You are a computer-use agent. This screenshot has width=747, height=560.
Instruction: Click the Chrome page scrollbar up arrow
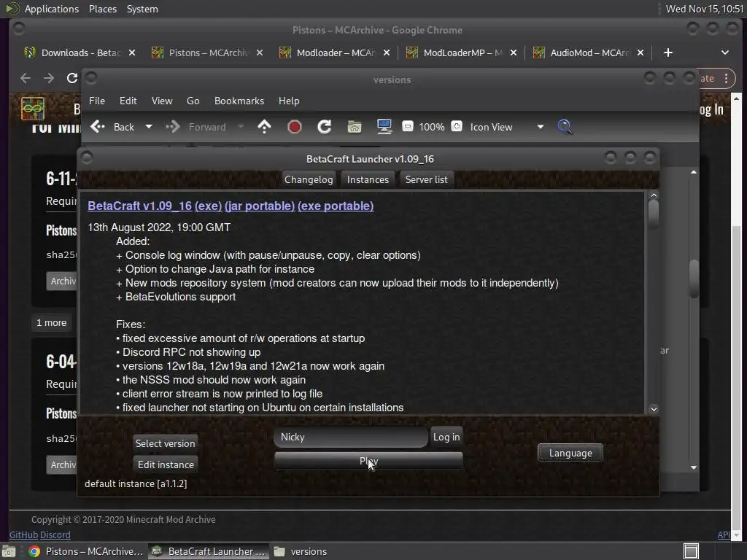(x=737, y=99)
